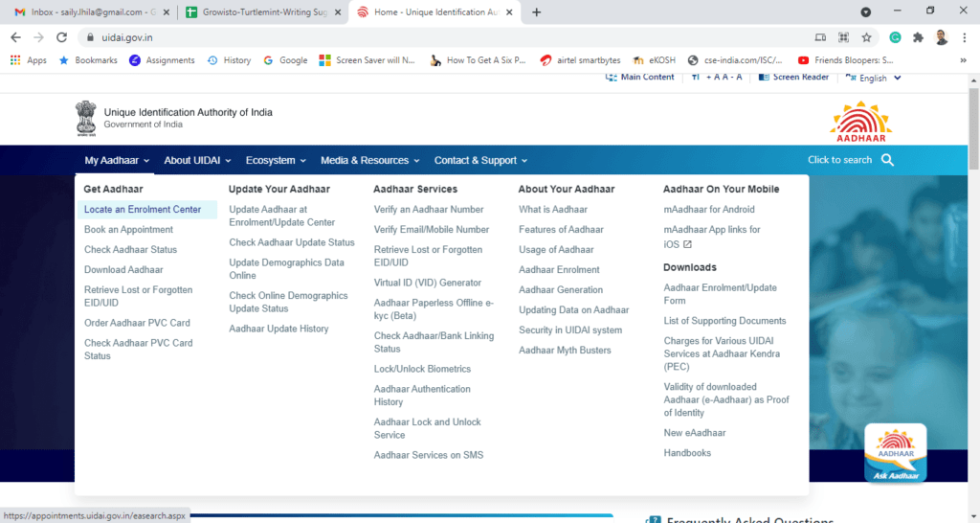Open the Ask Aadhaar chatbot icon
The height and width of the screenshot is (523, 980).
point(895,454)
